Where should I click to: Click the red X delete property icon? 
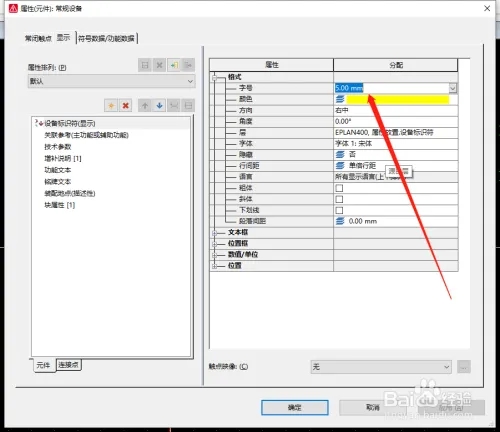(125, 106)
